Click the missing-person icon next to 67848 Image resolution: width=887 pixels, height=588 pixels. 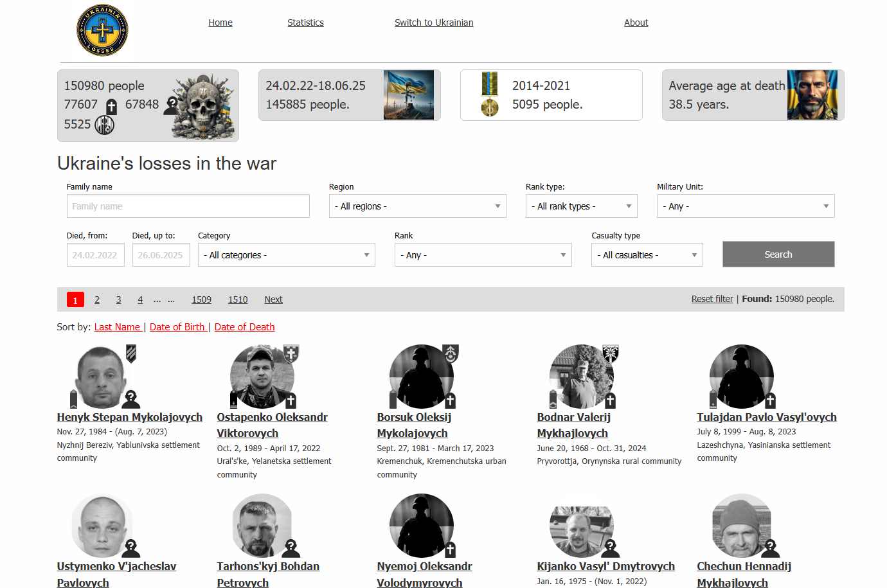[172, 106]
